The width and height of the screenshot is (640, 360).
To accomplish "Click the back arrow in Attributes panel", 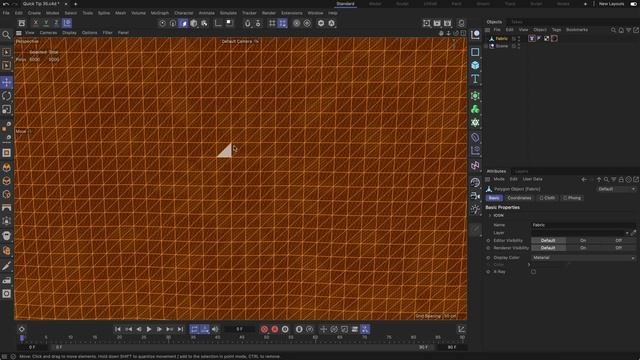I will point(584,179).
